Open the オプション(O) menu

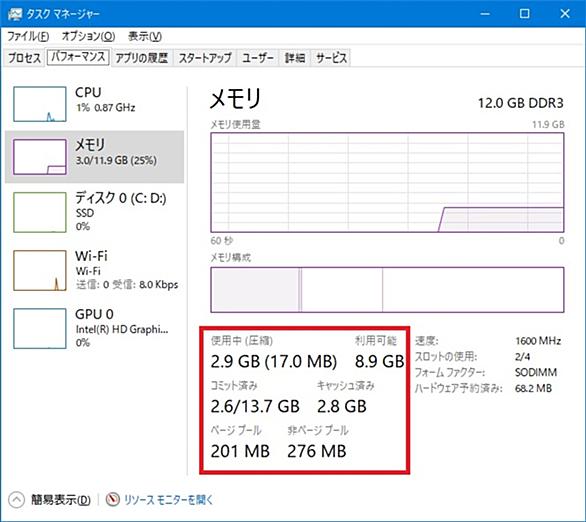click(x=88, y=36)
